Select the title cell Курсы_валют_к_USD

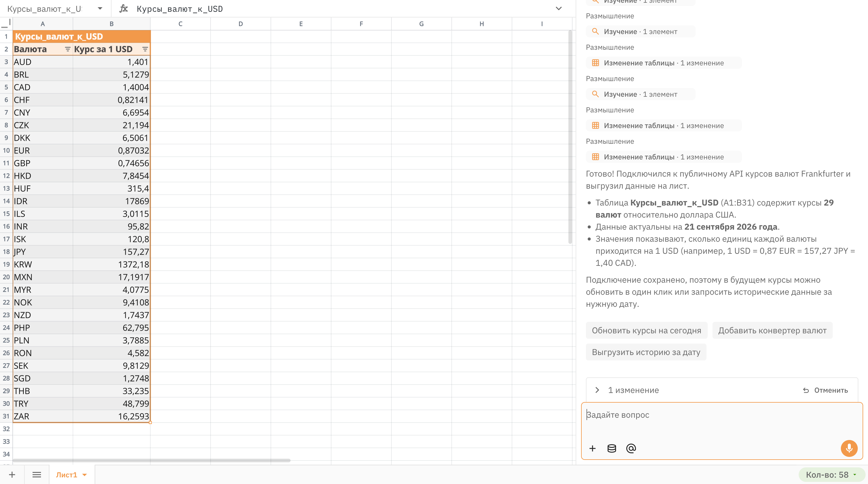pyautogui.click(x=82, y=36)
